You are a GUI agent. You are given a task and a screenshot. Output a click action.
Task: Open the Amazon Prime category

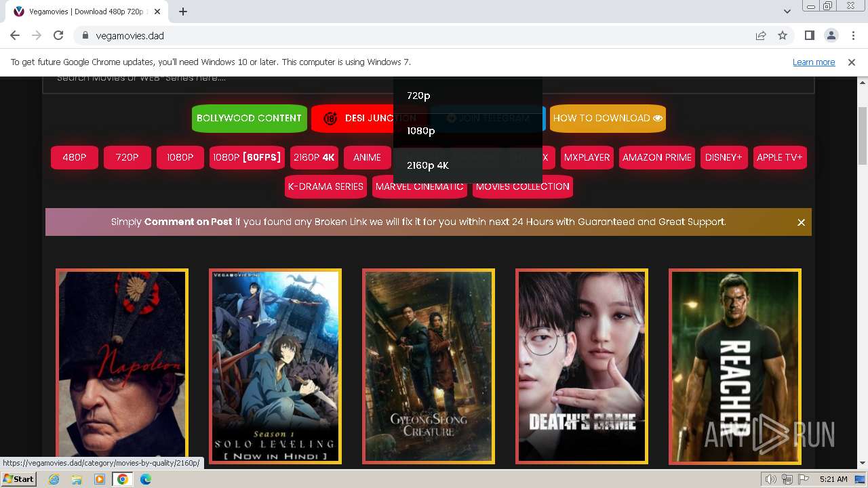click(657, 157)
